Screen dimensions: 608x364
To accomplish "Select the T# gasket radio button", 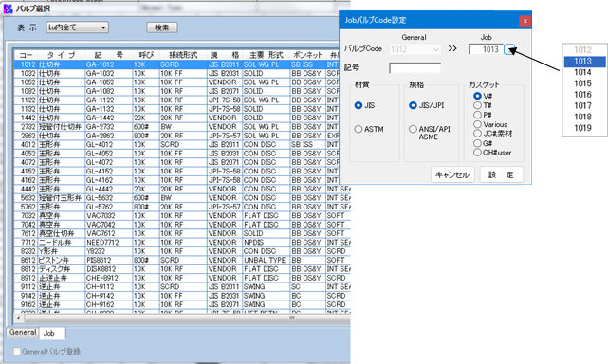I will tap(477, 105).
